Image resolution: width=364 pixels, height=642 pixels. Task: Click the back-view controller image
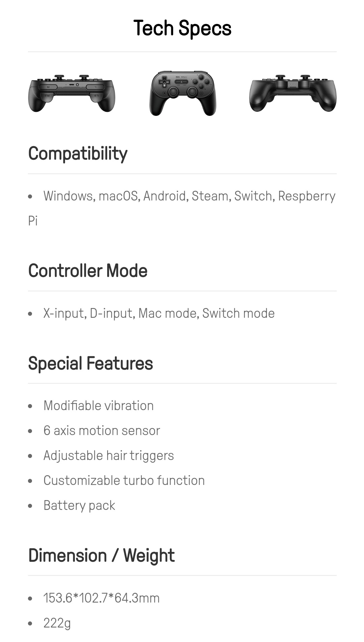pyautogui.click(x=293, y=93)
